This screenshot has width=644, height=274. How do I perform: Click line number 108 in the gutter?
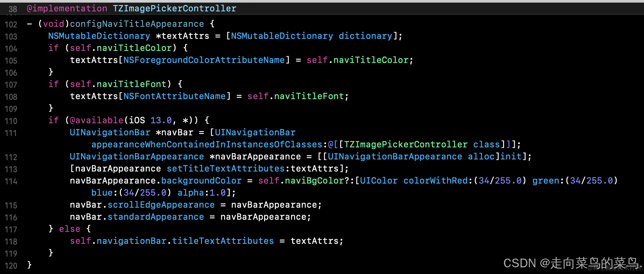pos(11,97)
